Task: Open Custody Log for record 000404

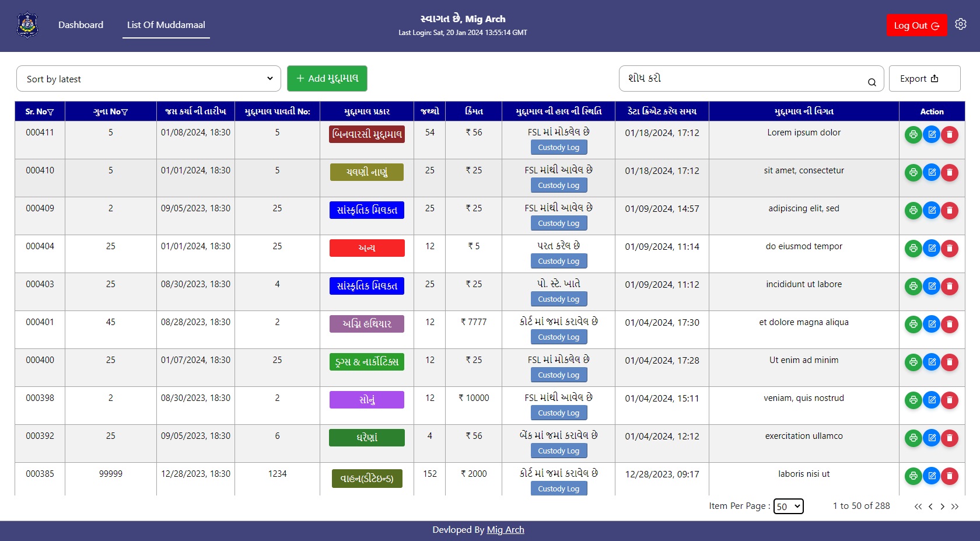Action: [x=558, y=261]
